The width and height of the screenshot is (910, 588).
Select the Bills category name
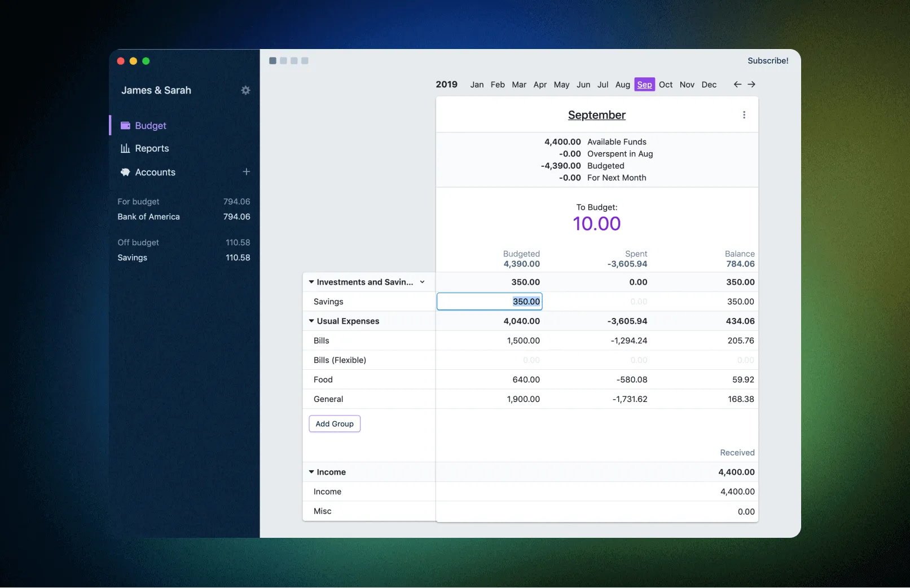[322, 341]
